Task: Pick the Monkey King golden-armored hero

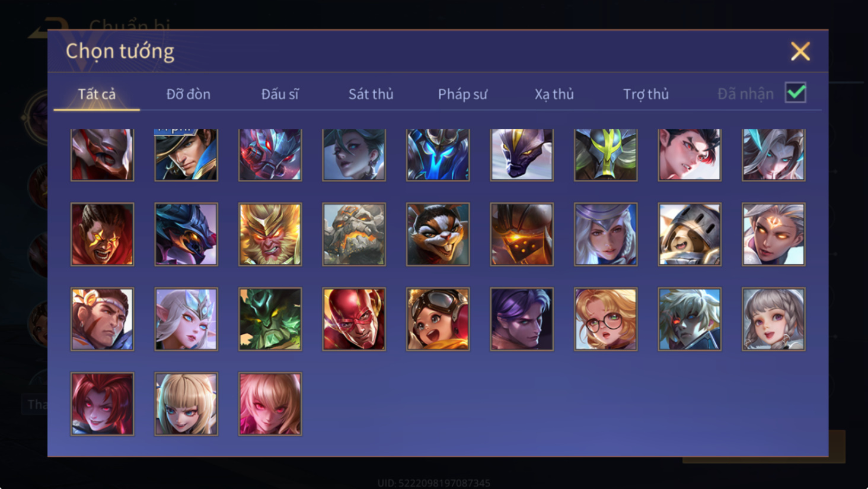Action: pos(270,234)
